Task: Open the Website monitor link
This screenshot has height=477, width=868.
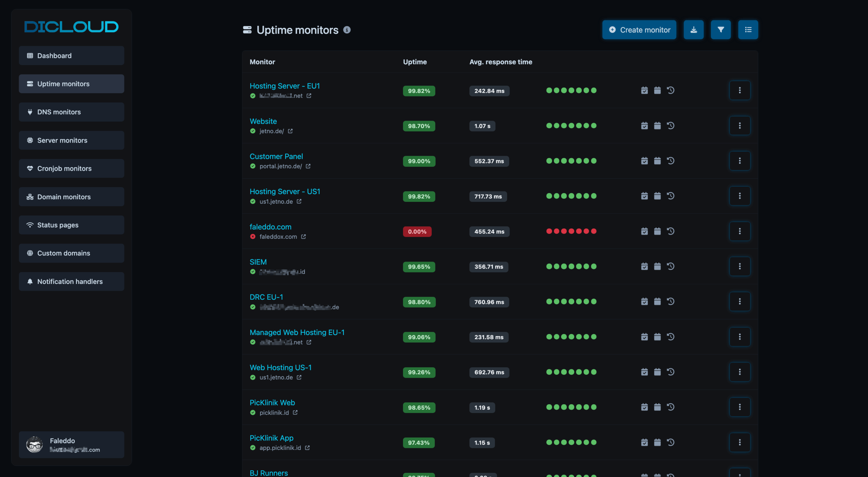Action: click(263, 121)
